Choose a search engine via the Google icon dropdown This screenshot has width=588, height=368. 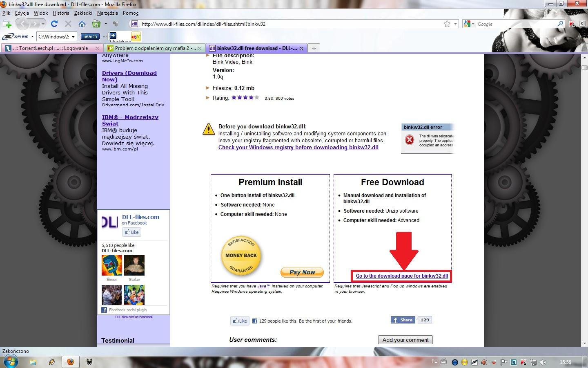click(469, 24)
